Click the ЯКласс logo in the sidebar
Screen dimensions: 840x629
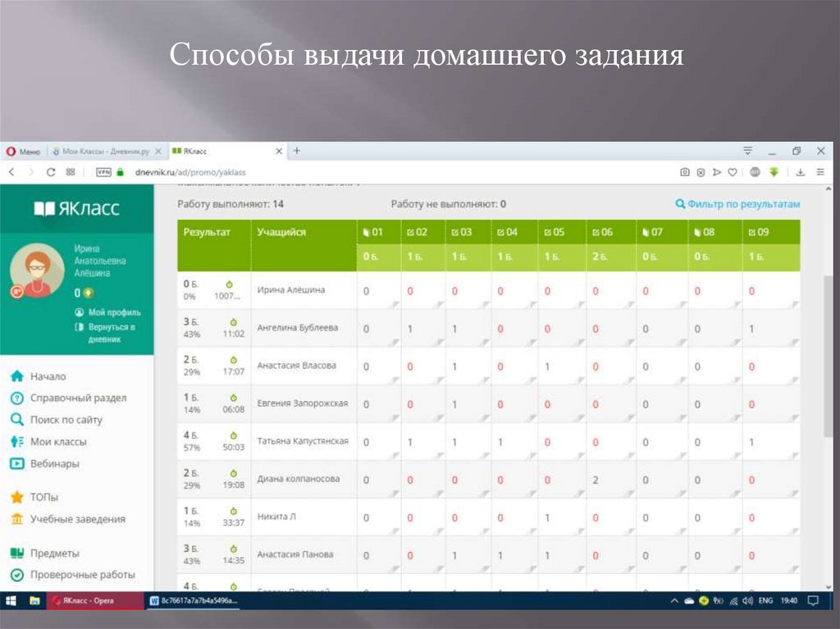pyautogui.click(x=76, y=209)
